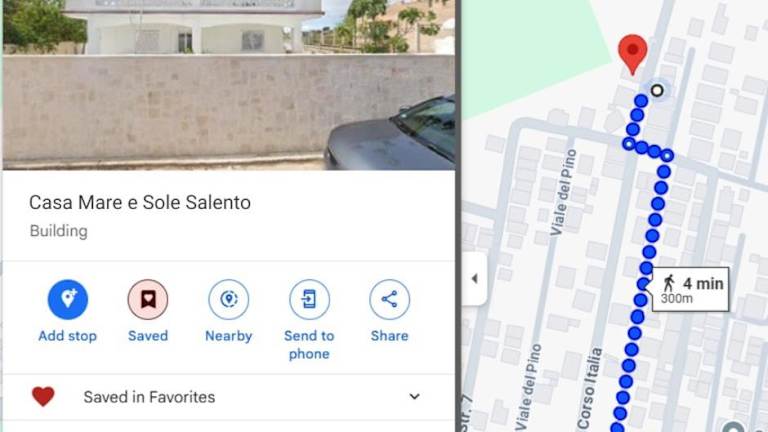Click the walking route origin circle marker
This screenshot has width=768, height=432.
(657, 90)
